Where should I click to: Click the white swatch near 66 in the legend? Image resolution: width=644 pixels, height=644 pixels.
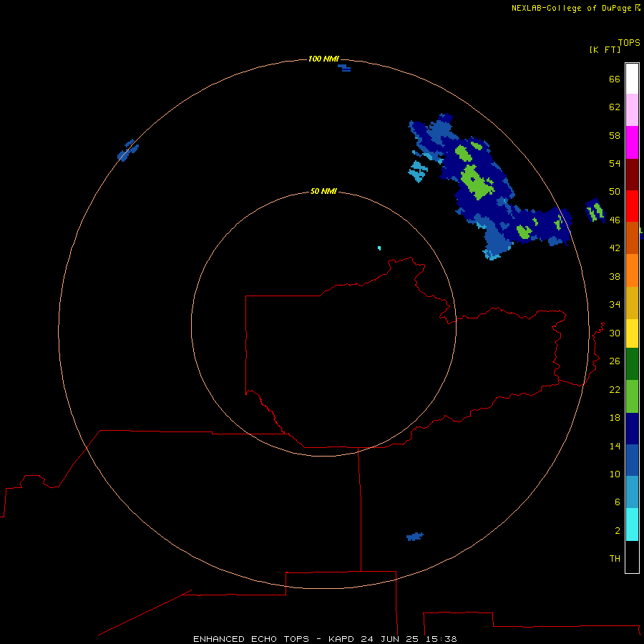coord(632,79)
